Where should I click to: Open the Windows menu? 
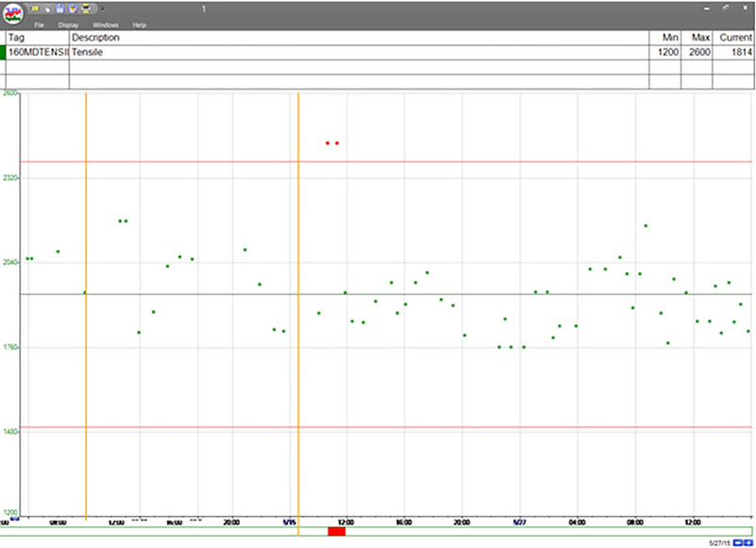[106, 26]
